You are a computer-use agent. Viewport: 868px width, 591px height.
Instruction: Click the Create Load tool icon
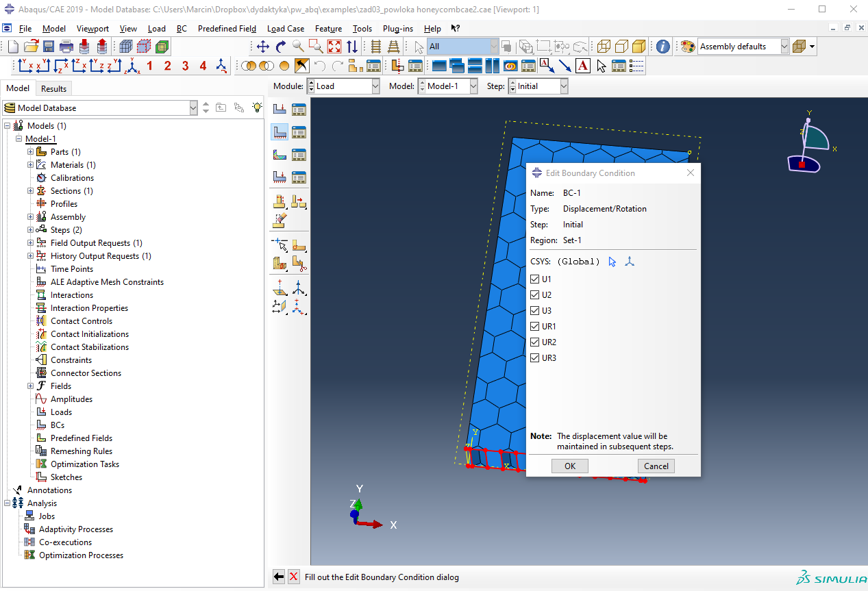[280, 109]
